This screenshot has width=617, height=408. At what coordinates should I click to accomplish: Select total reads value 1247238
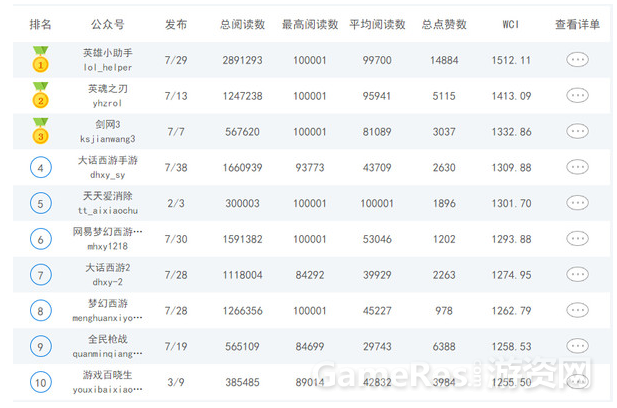(x=242, y=96)
